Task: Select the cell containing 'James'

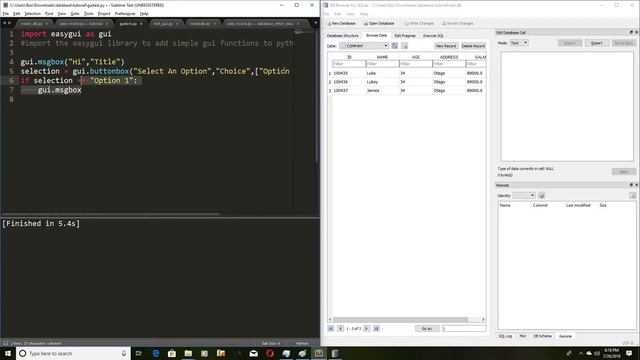Action: click(x=382, y=90)
